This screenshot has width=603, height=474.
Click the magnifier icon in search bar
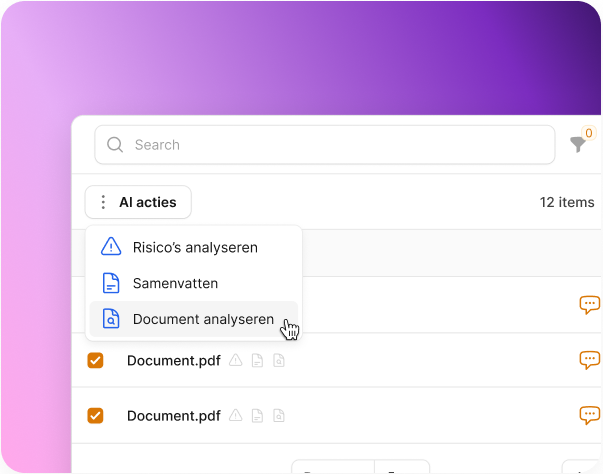click(115, 145)
